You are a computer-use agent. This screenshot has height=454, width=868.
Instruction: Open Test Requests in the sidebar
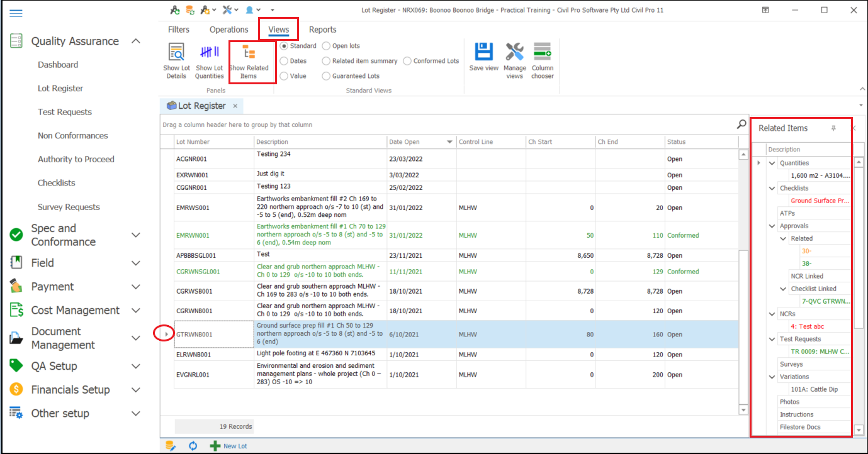(65, 112)
